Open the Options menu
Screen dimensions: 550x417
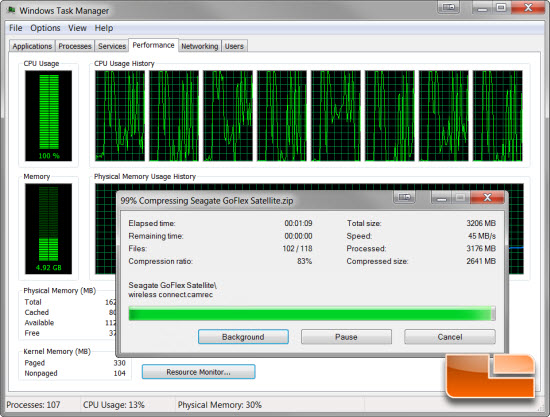[45, 28]
